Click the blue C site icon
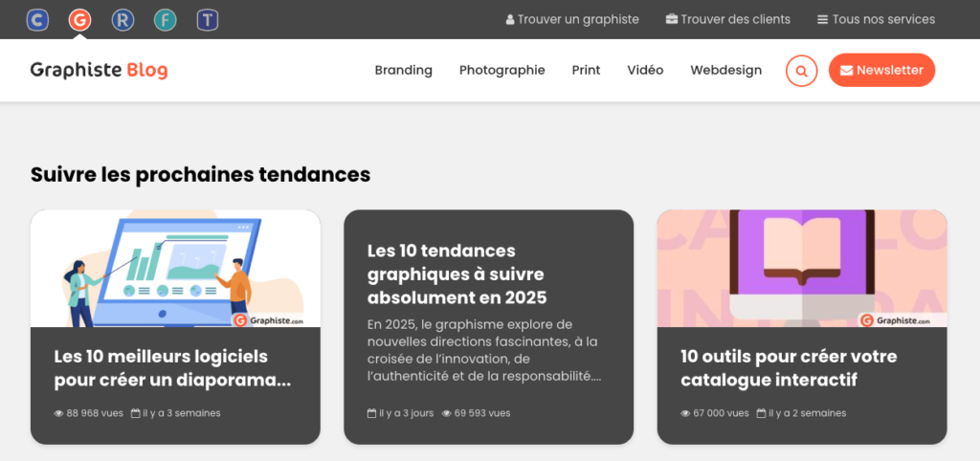 (38, 19)
